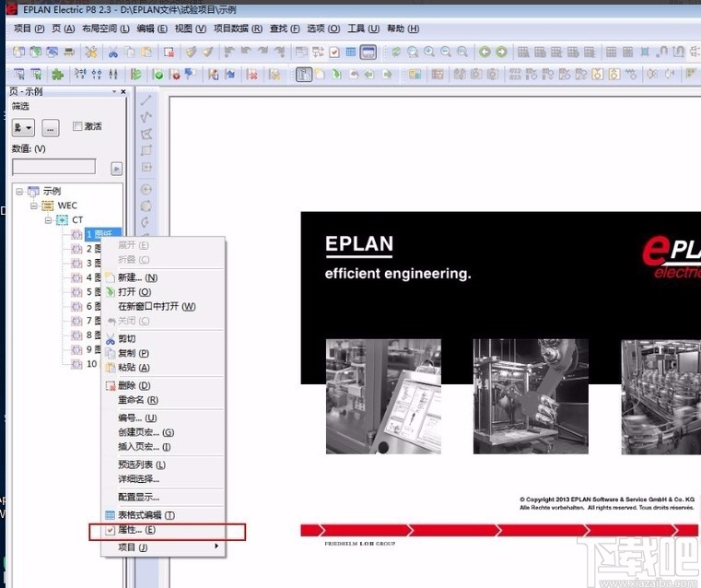This screenshot has width=701, height=588.
Task: Choose 复制 (P) in context menu
Action: [x=163, y=353]
